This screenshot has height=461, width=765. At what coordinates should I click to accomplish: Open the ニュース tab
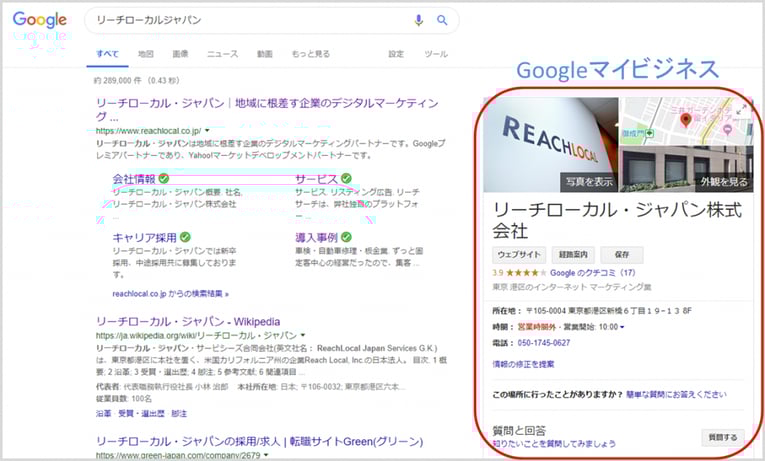222,54
